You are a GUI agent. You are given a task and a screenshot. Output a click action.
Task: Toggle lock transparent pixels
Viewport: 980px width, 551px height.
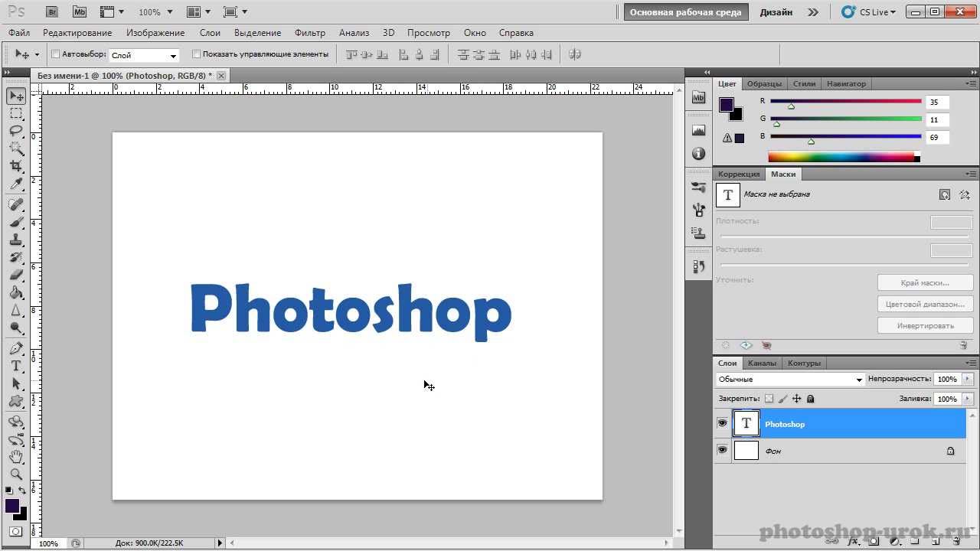click(769, 399)
